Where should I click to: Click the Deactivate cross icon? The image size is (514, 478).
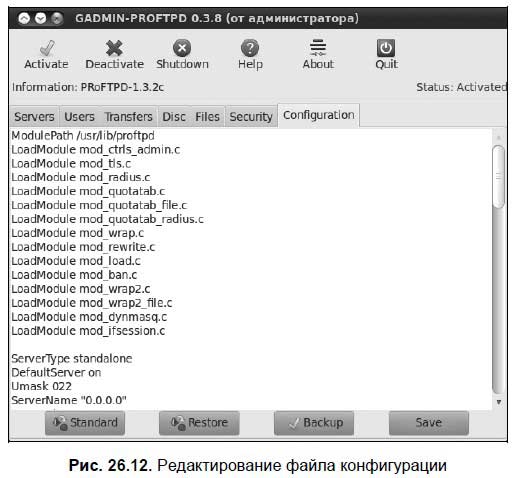pos(114,48)
